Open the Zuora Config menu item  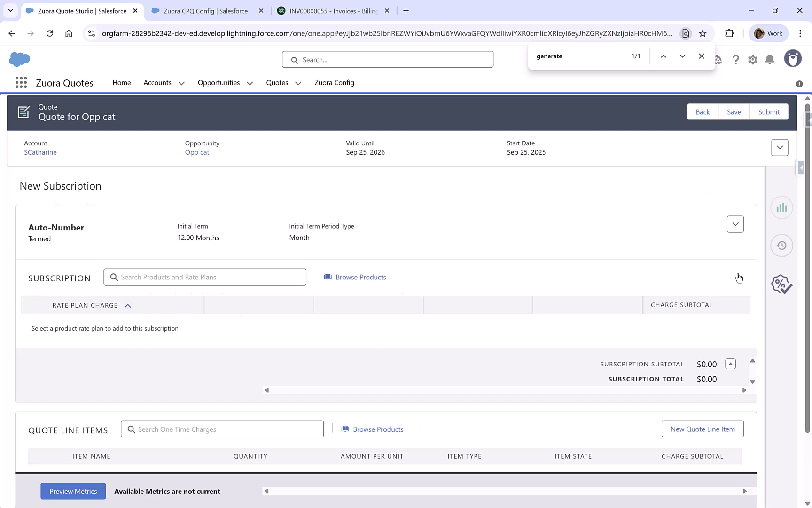[334, 82]
